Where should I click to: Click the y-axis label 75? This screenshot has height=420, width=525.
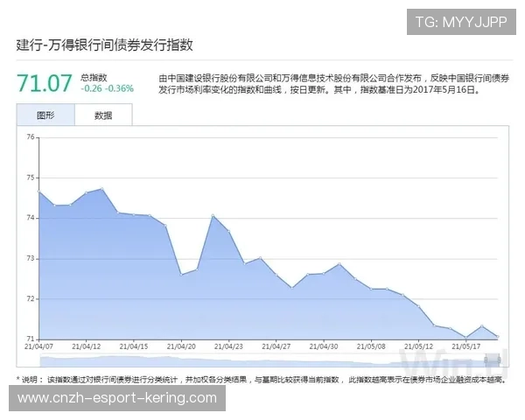31,178
